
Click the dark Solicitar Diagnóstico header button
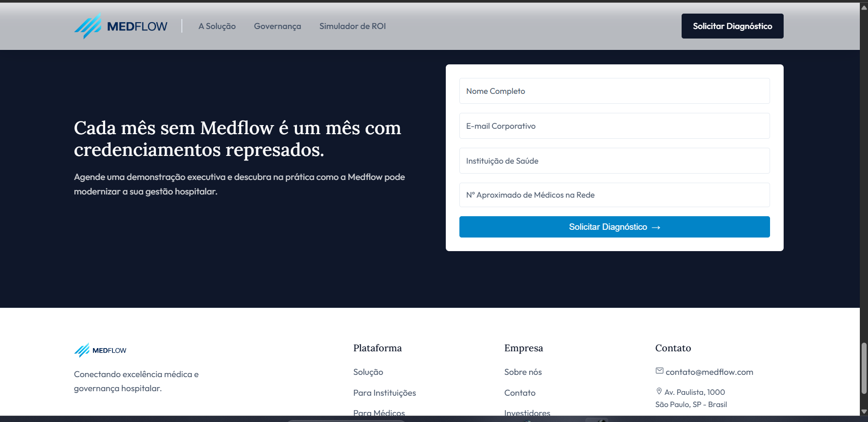(732, 26)
